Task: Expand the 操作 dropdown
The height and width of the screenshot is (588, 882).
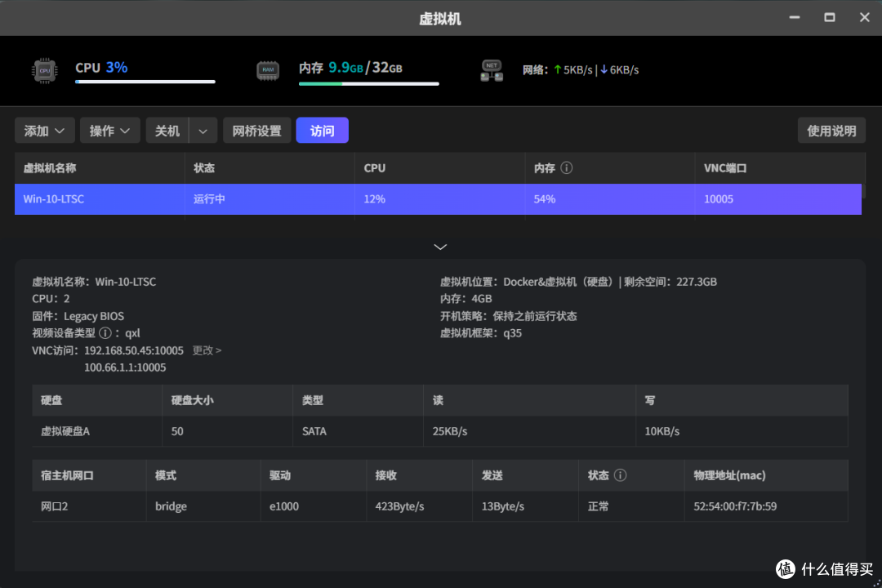Action: click(109, 130)
